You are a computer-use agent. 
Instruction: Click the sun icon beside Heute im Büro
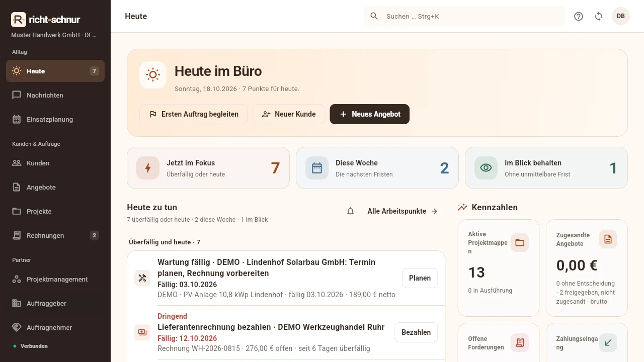tap(153, 75)
